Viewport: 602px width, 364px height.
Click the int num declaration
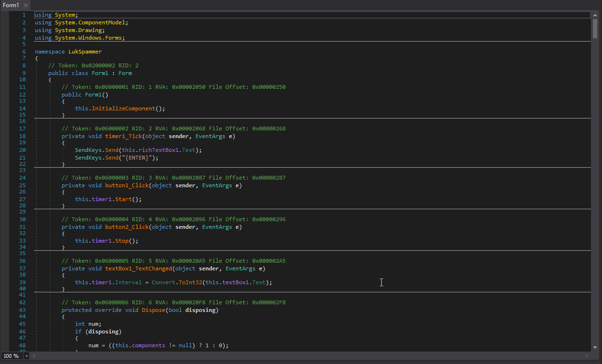[x=88, y=324]
